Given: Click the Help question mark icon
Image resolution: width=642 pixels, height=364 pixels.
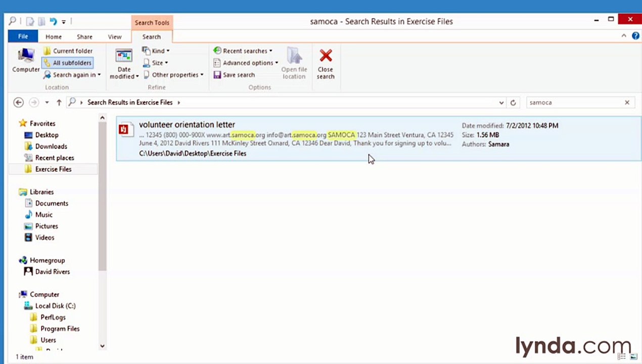Looking at the screenshot, I should (635, 36).
